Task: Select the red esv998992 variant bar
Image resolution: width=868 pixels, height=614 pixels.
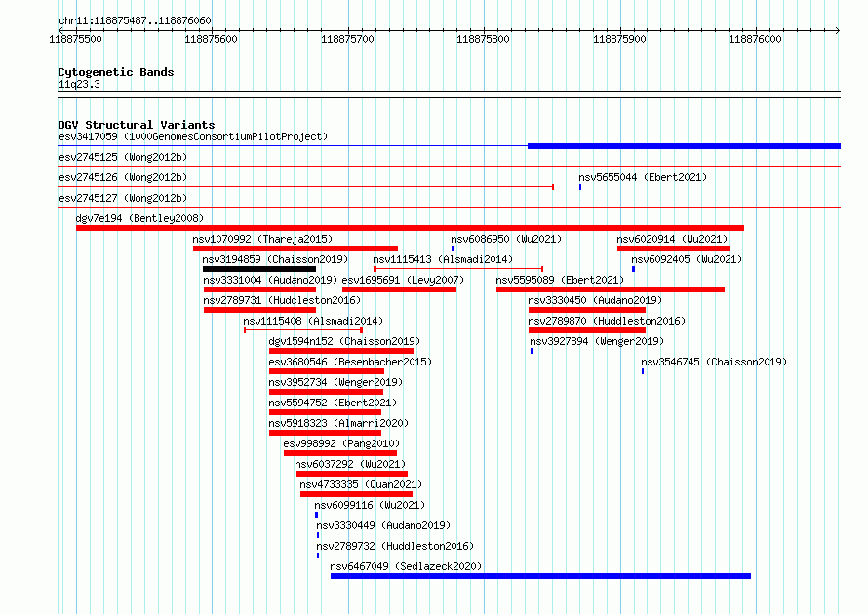Action: click(x=340, y=453)
